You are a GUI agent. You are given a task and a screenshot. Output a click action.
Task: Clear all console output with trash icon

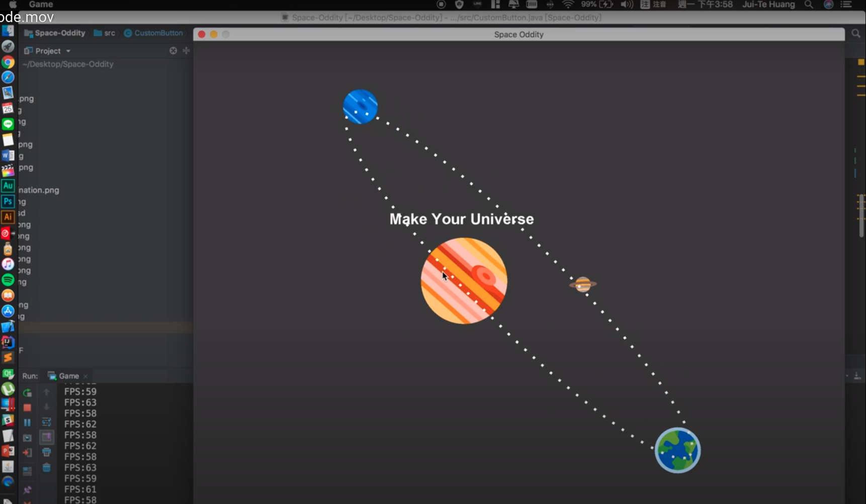(x=46, y=468)
